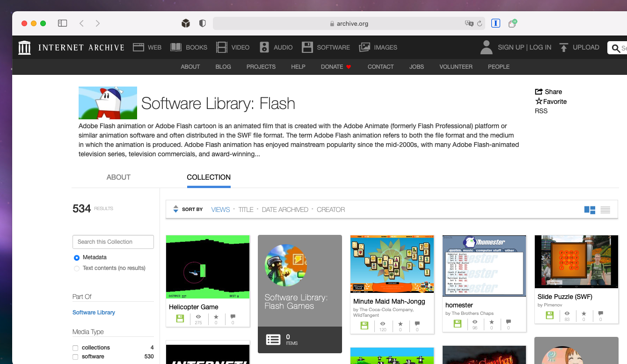Click the translate icon in address bar

[469, 23]
